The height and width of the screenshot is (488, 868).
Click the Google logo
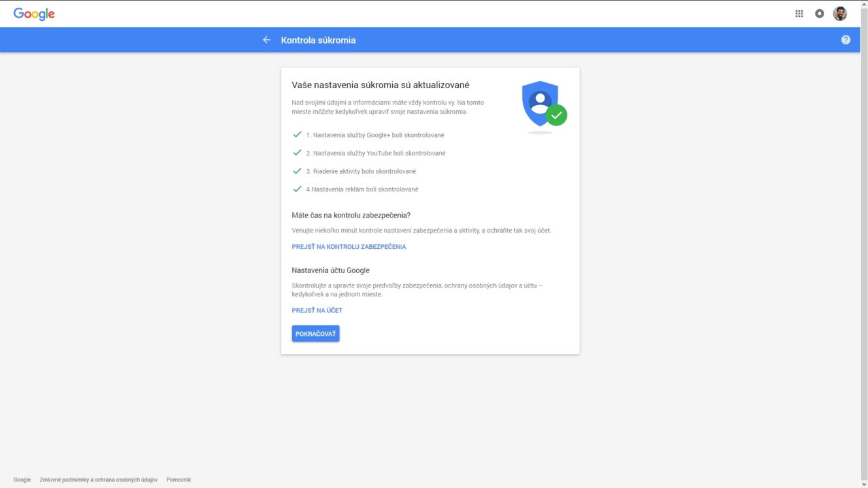(x=34, y=14)
